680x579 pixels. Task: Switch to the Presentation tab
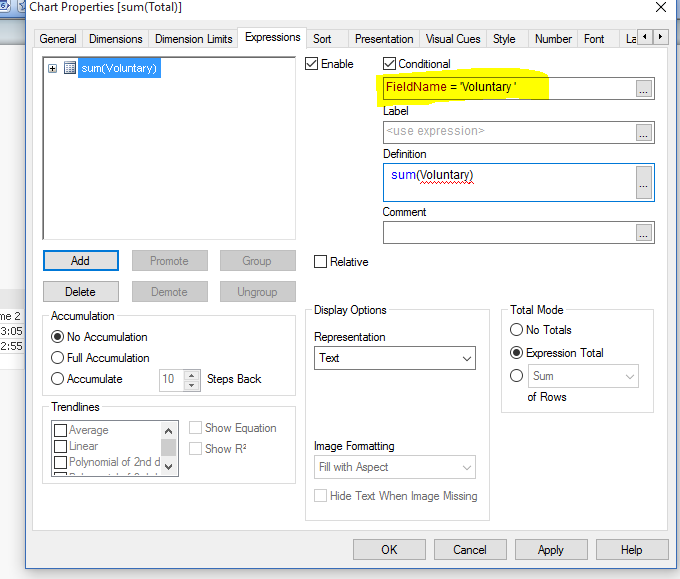click(384, 39)
